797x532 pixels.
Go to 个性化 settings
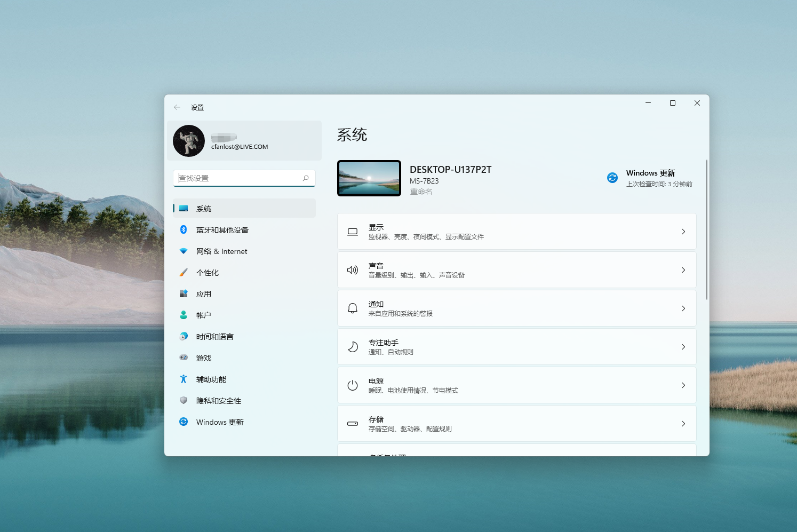(x=244, y=273)
